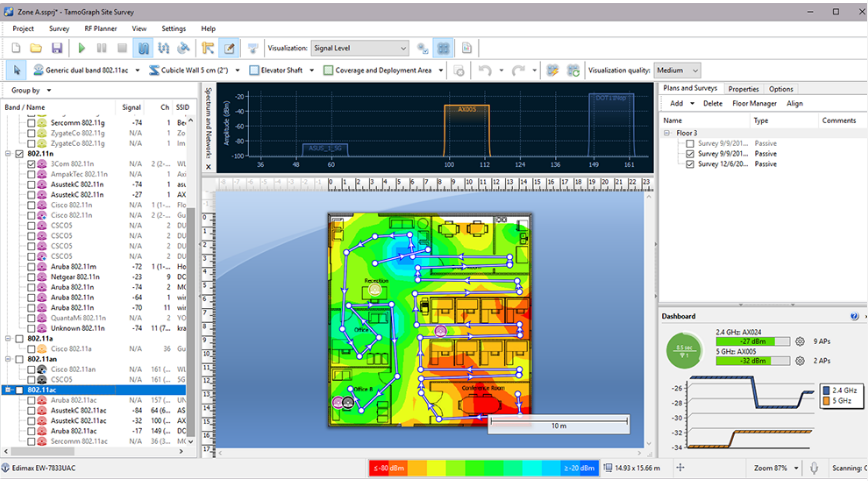
Task: Click the Signal column header
Action: pos(131,107)
